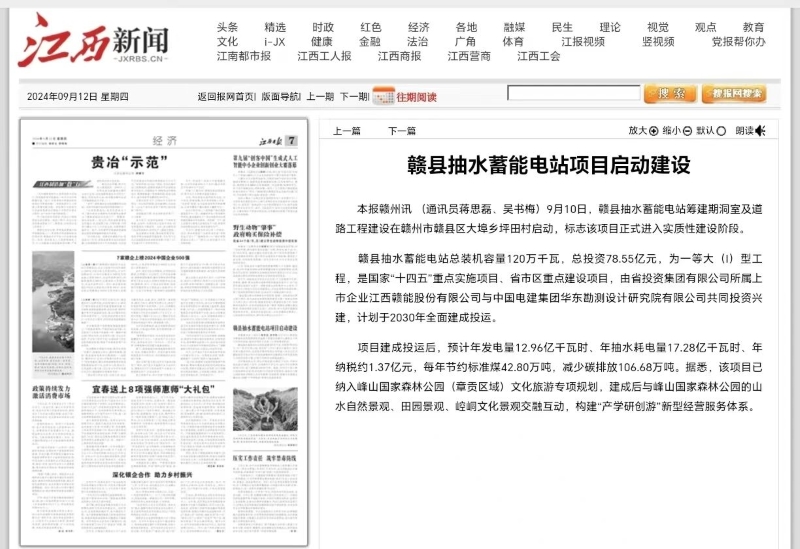This screenshot has width=800, height=549.
Task: Click 下一篇 above the article
Action: [402, 131]
